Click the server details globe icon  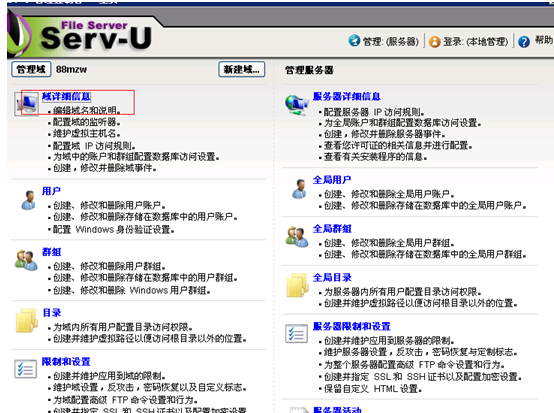[x=297, y=105]
